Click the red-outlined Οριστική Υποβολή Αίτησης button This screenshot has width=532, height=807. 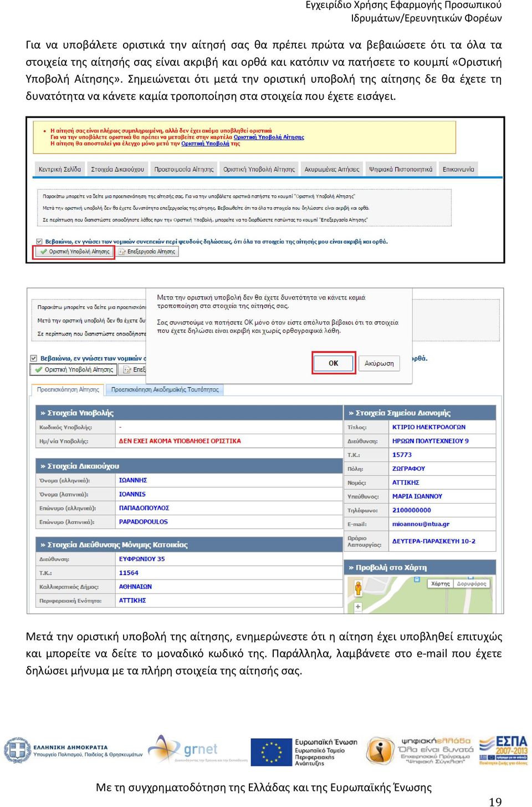[74, 252]
